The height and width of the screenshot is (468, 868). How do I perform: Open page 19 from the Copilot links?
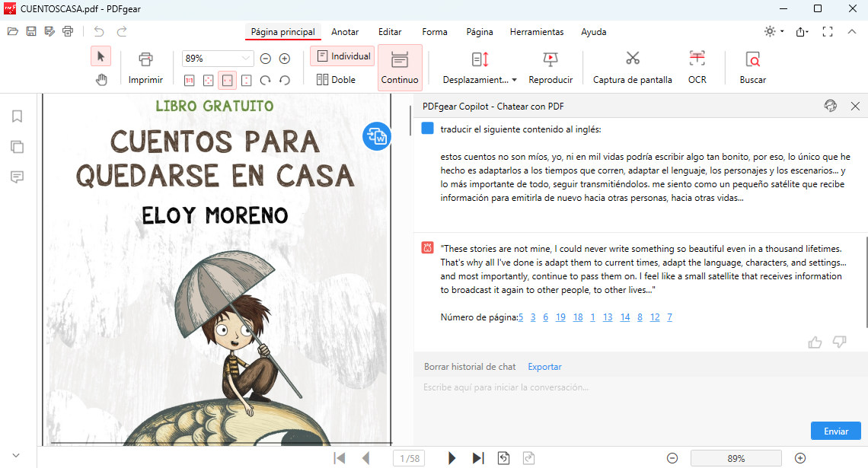tap(560, 317)
